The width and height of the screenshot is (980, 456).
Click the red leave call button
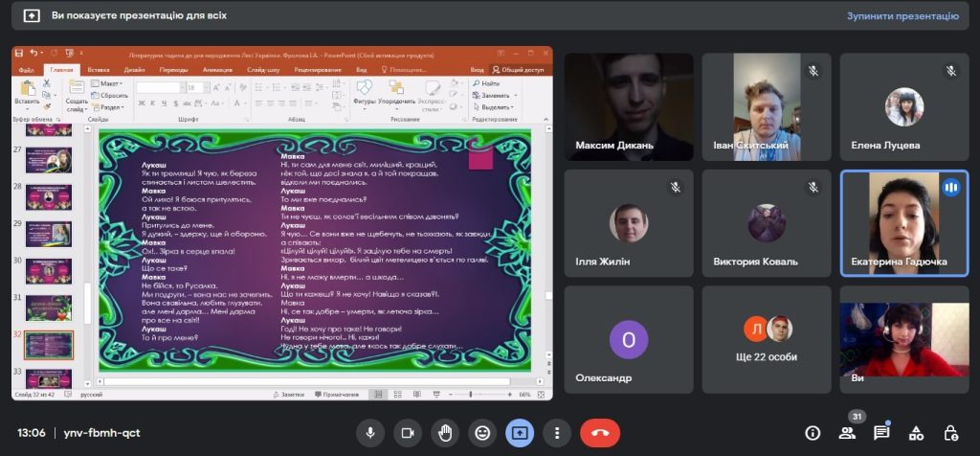600,433
